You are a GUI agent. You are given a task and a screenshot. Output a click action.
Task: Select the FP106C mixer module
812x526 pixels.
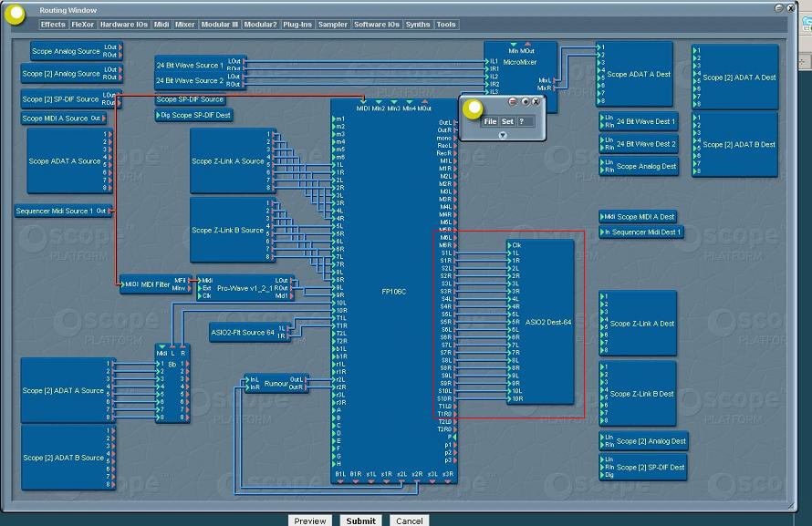tap(393, 291)
